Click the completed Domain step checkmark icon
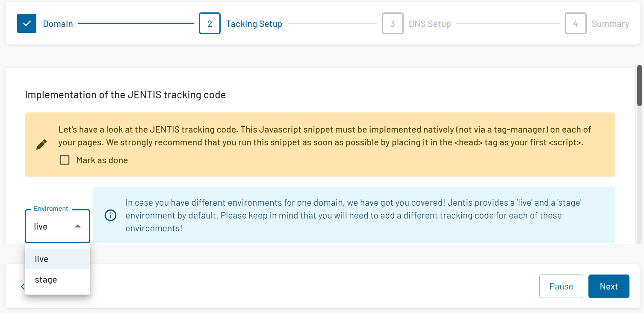 tap(27, 24)
